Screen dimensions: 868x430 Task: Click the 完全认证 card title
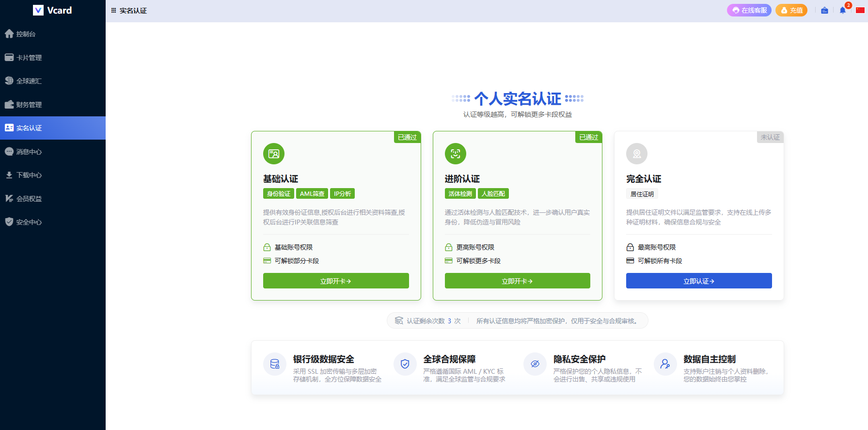point(644,179)
